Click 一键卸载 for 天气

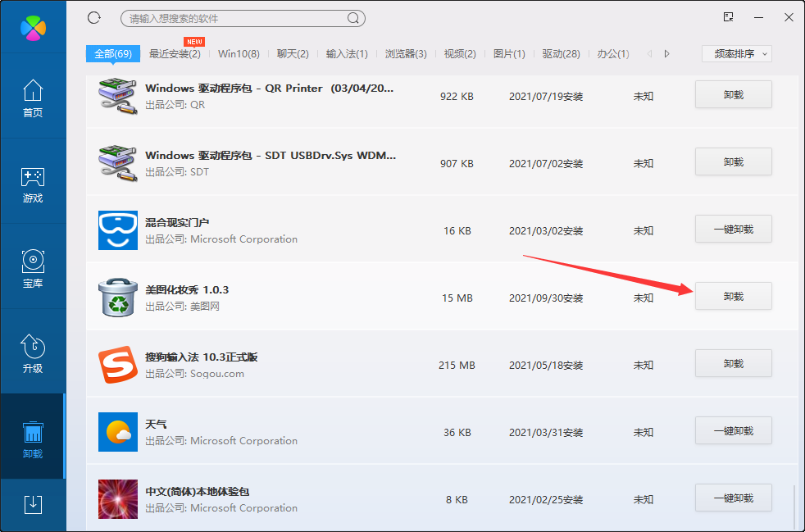[x=734, y=431]
